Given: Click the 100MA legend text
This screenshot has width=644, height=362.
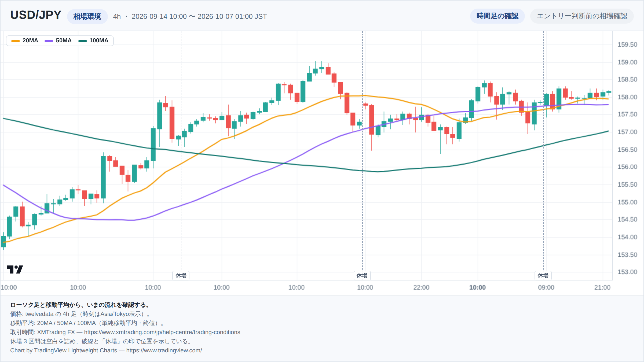Looking at the screenshot, I should (99, 40).
